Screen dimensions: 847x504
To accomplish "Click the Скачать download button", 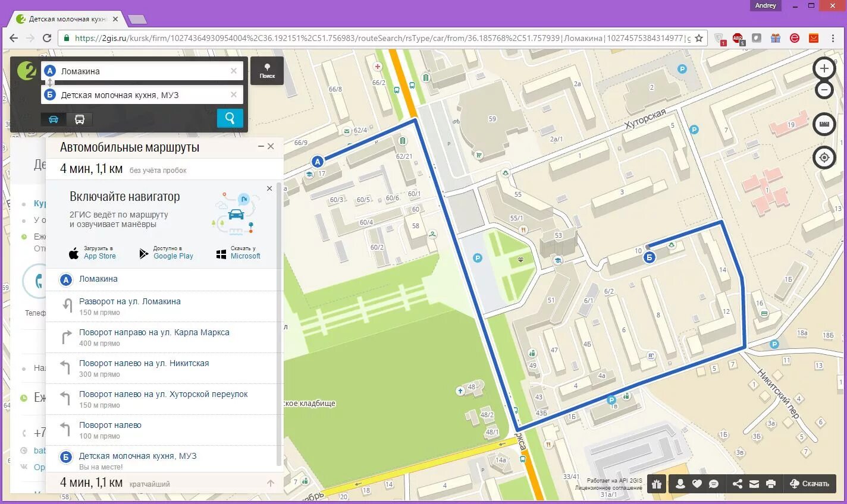I will 809,484.
